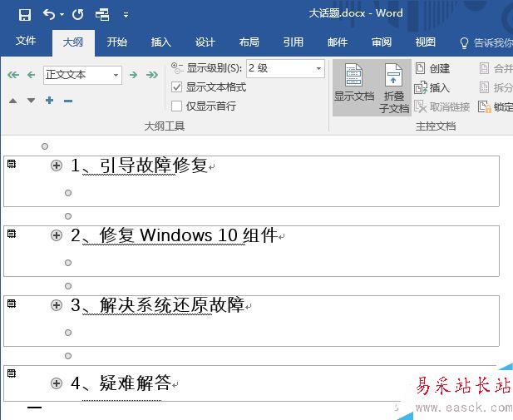This screenshot has height=420, width=513.
Task: Click the 合并 subdocuments button
Action: 496,68
